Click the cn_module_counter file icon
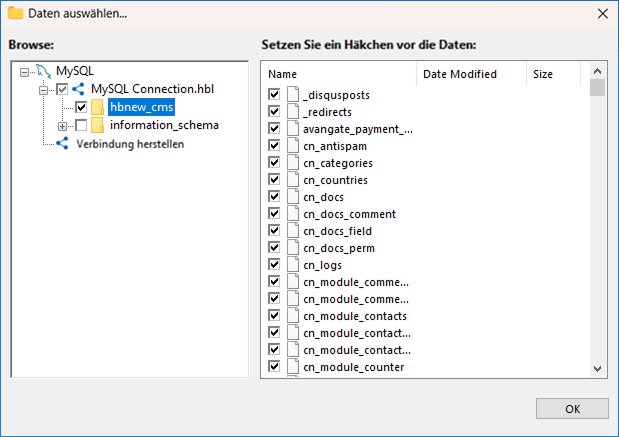Image resolution: width=619 pixels, height=437 pixels. pyautogui.click(x=293, y=367)
